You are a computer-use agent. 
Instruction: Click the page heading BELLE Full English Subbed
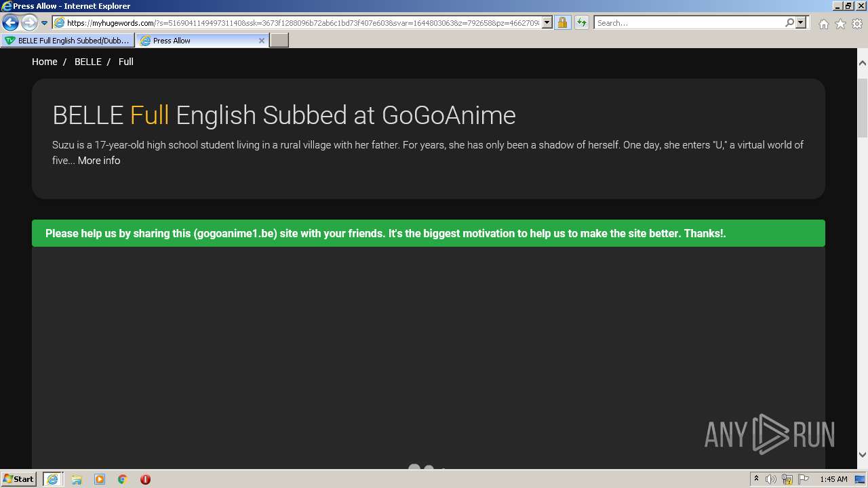click(x=284, y=115)
